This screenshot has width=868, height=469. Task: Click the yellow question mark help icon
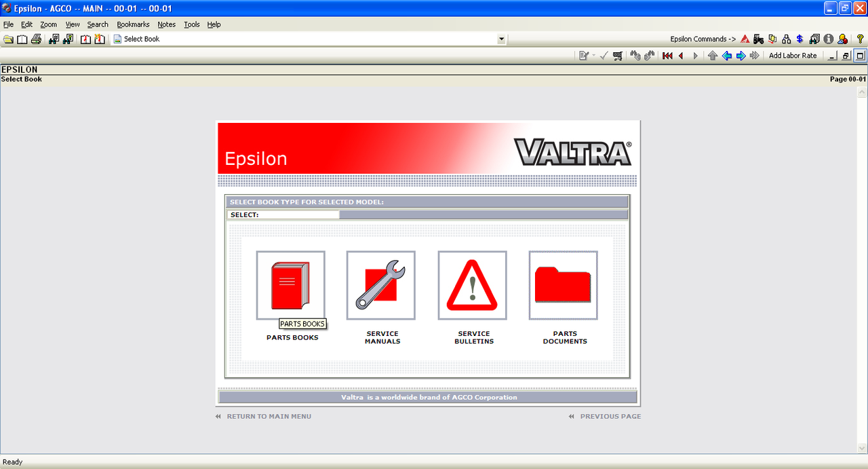coord(861,39)
